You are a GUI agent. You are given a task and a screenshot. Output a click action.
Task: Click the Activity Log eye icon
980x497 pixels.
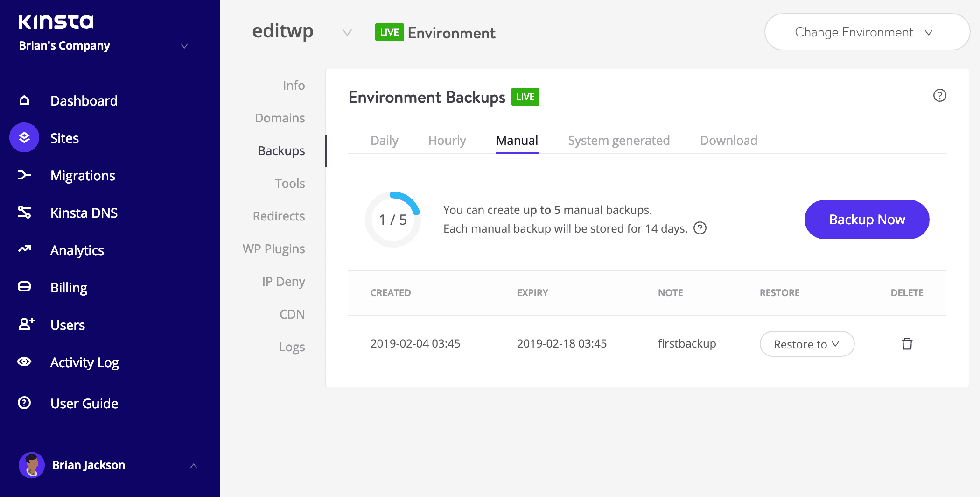click(x=24, y=362)
